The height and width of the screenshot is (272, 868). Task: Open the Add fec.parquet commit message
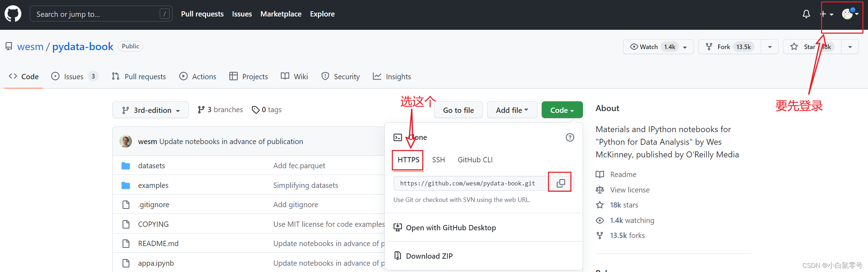coord(299,165)
